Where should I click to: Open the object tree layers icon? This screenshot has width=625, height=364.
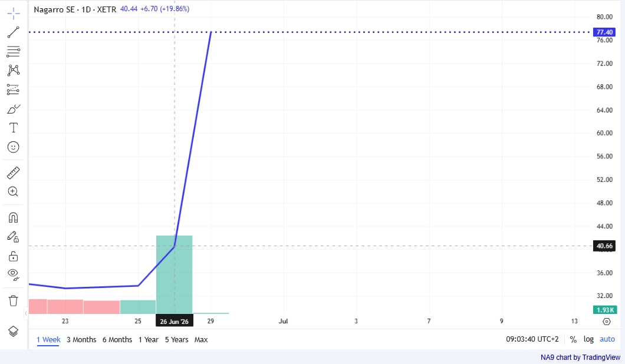(13, 332)
